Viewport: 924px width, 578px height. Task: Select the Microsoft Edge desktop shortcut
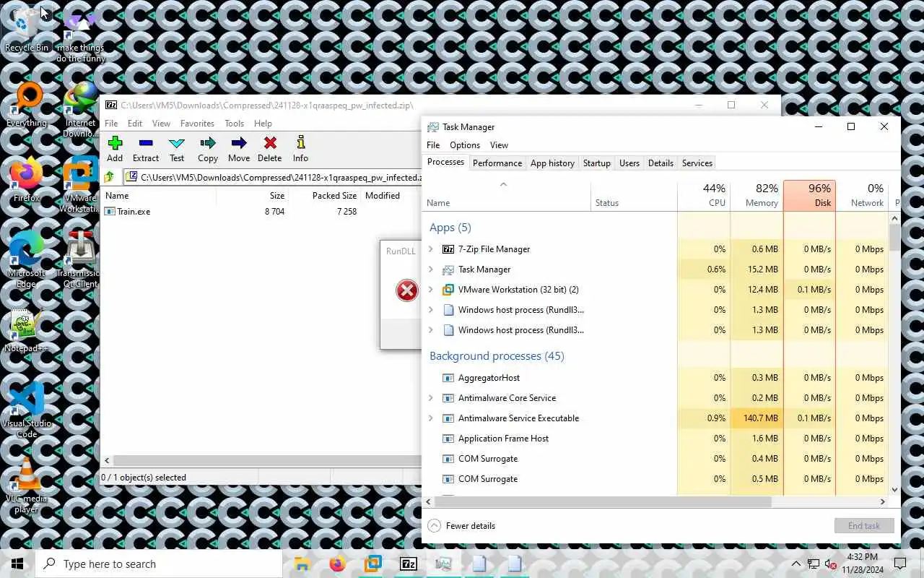point(27,260)
